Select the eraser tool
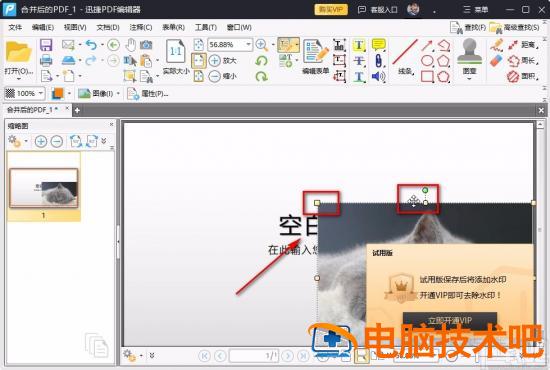550x370 pixels. pyautogui.click(x=497, y=61)
